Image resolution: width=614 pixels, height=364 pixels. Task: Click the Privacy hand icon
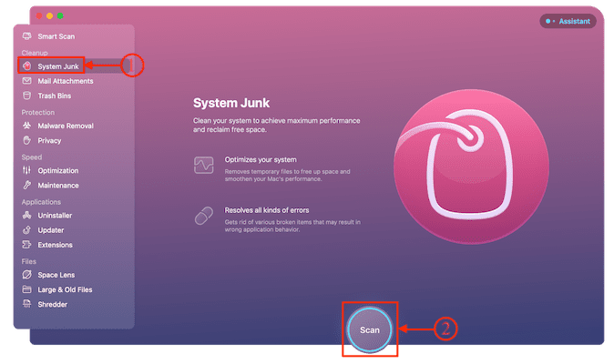26,140
